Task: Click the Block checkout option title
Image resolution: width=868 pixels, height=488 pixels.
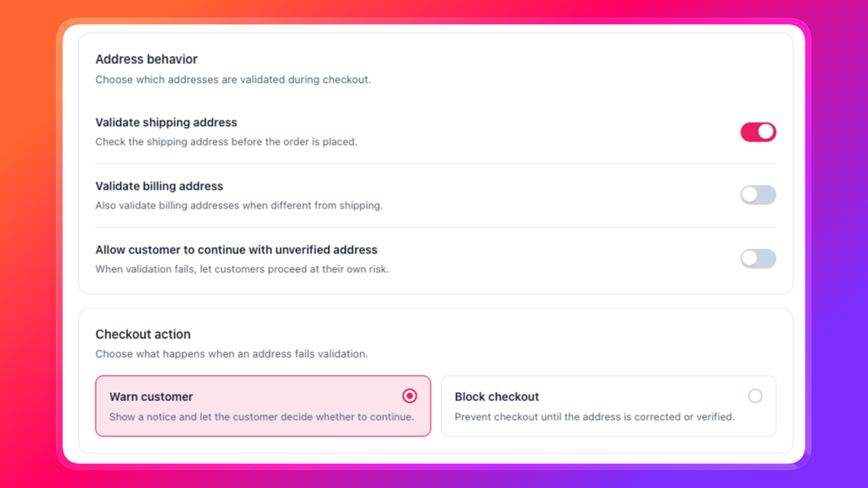Action: pos(497,396)
